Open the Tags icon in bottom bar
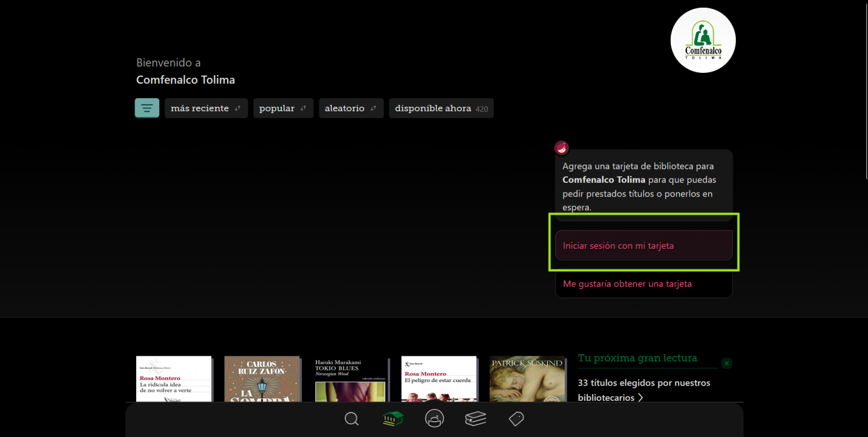The image size is (868, 437). (517, 419)
